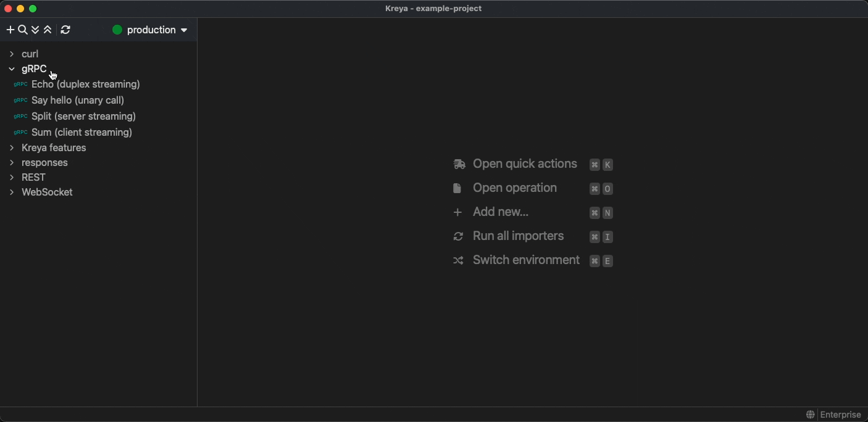Click Run all importers action

(x=518, y=236)
